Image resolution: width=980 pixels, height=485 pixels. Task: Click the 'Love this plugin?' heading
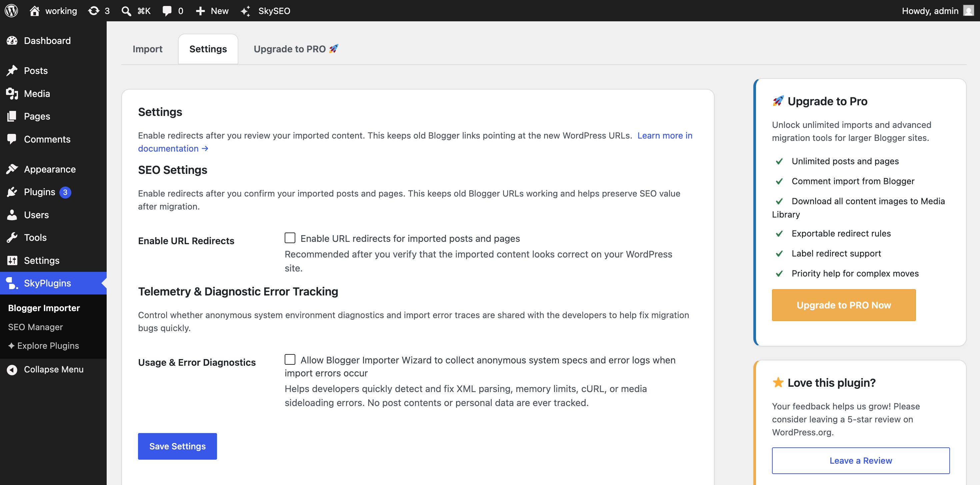[832, 382]
